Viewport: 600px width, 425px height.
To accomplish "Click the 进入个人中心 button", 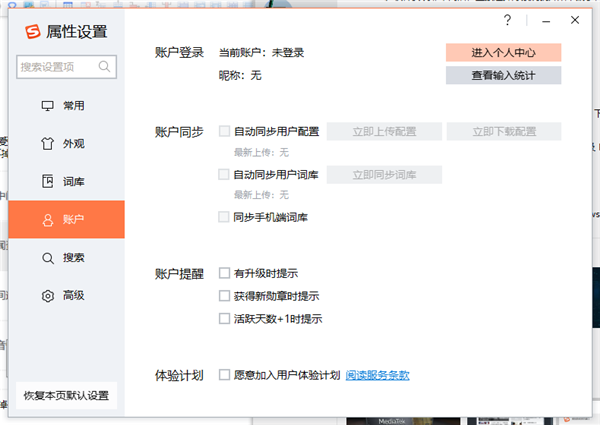I will pos(503,52).
